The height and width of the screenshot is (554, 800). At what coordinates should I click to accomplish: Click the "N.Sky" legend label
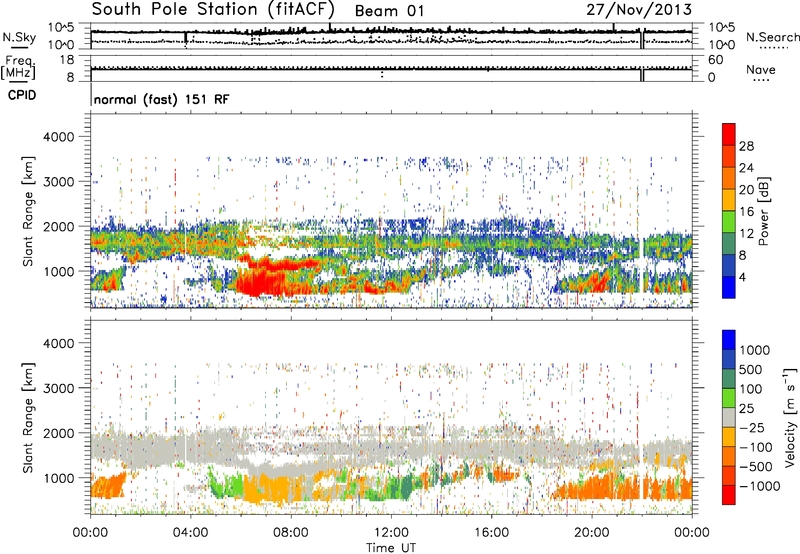(x=19, y=37)
